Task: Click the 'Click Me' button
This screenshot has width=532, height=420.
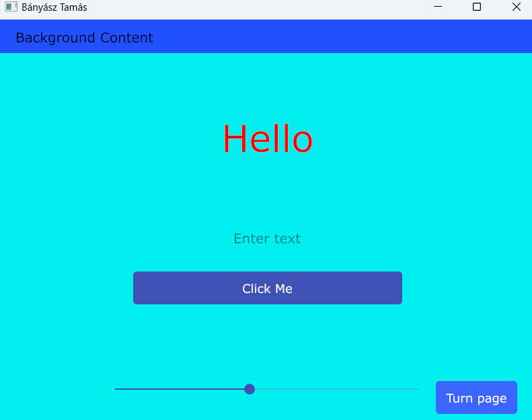Action: (268, 288)
